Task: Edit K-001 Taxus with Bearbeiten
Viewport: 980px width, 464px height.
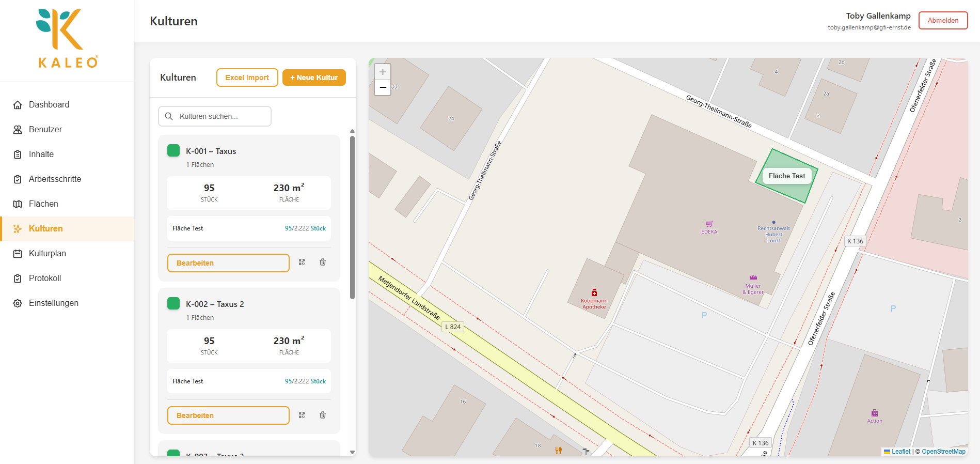Action: pos(228,263)
